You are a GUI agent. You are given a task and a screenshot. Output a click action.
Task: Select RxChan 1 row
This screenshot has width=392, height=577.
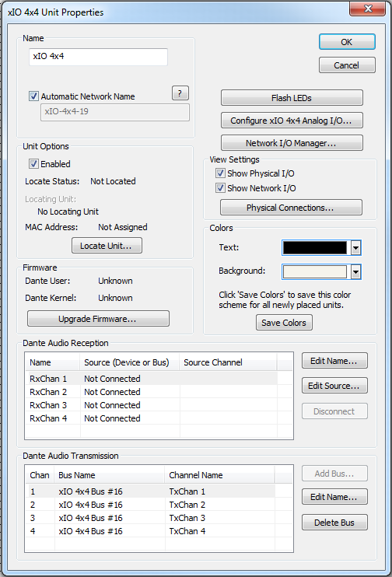coord(152,379)
